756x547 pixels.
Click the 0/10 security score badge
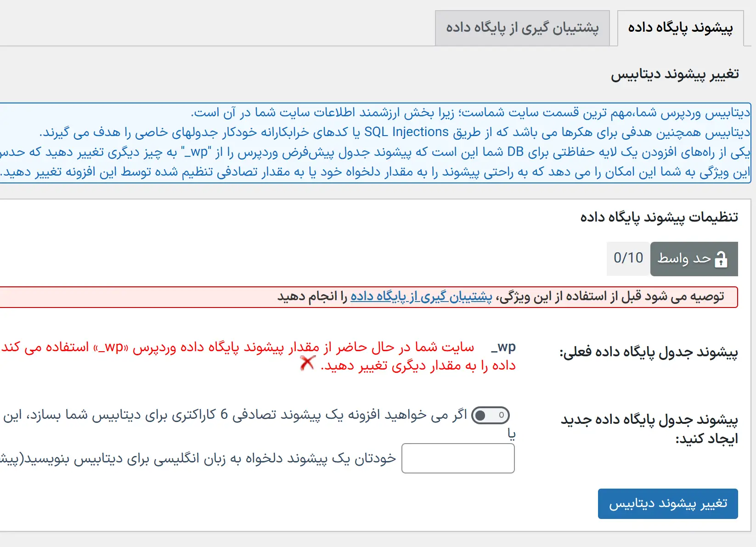click(x=628, y=258)
